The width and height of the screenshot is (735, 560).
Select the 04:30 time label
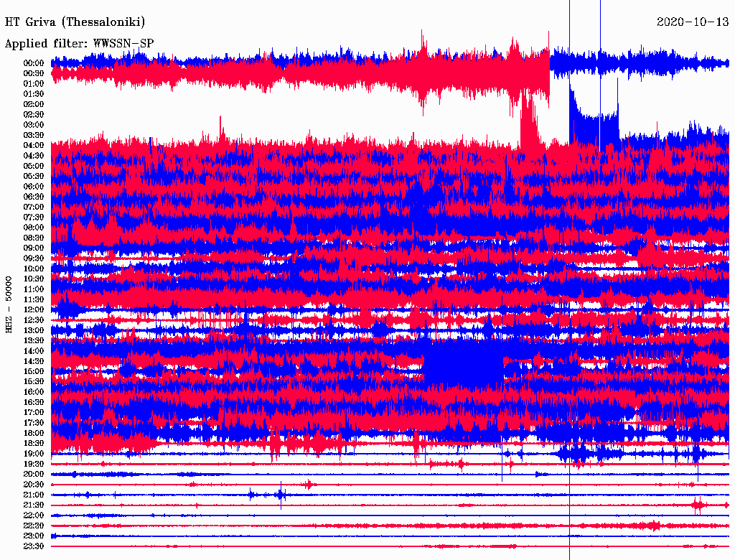click(x=34, y=156)
